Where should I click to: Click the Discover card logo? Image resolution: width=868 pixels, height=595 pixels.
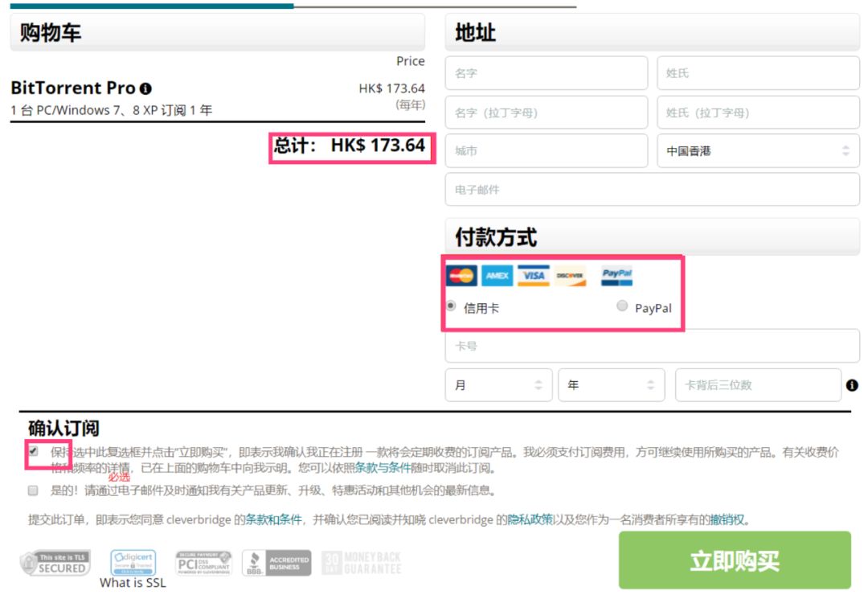570,275
